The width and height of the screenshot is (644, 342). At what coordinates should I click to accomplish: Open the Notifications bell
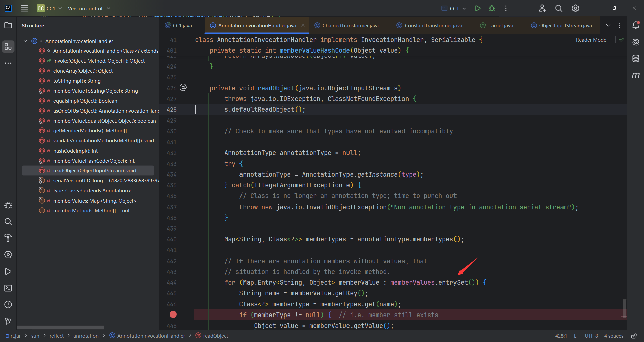pyautogui.click(x=636, y=25)
